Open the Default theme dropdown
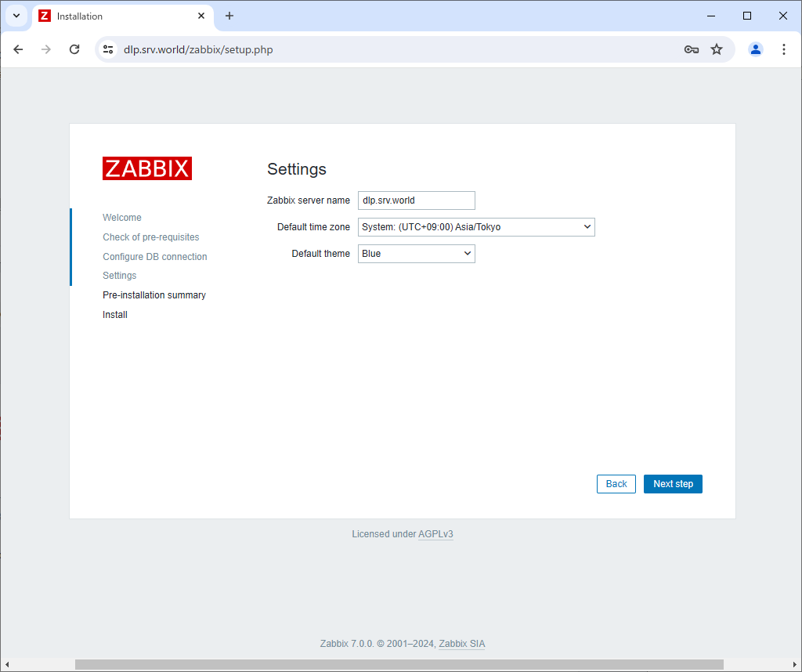This screenshot has width=802, height=672. click(417, 254)
